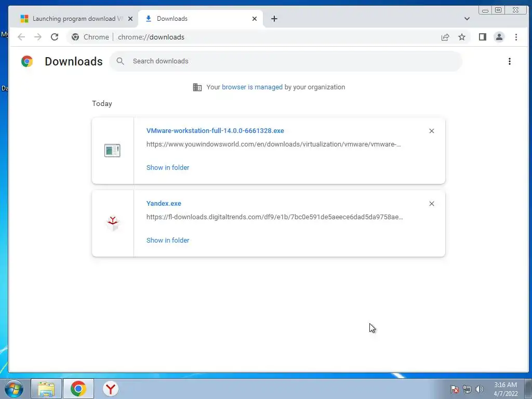Open the volume speaker tray icon
The height and width of the screenshot is (399, 532).
(x=479, y=389)
